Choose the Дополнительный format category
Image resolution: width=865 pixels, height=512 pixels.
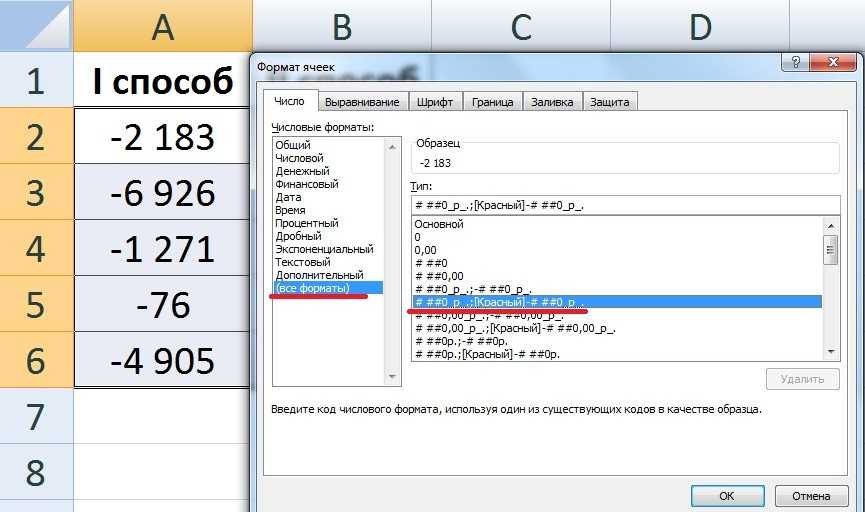pyautogui.click(x=328, y=275)
